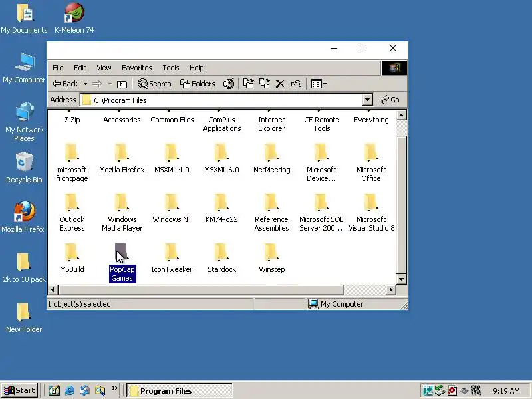532x399 pixels.
Task: Click the Start button
Action: click(19, 390)
